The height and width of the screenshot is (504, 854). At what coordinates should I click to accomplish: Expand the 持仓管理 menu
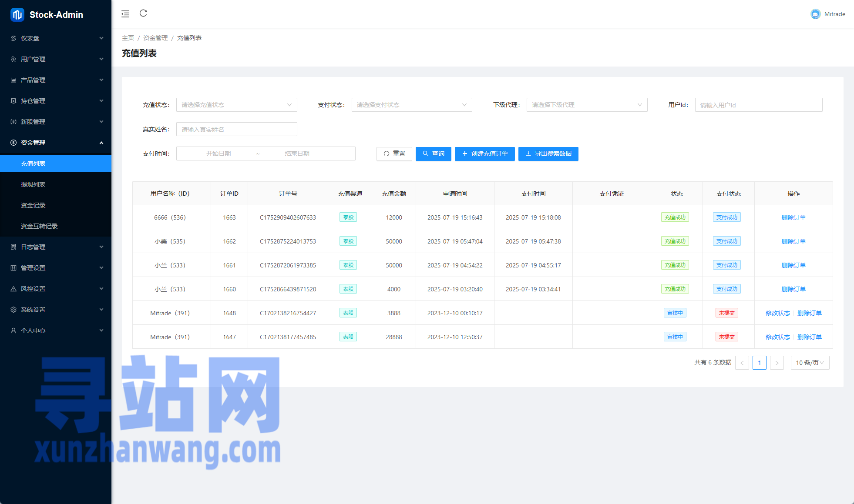[x=56, y=101]
